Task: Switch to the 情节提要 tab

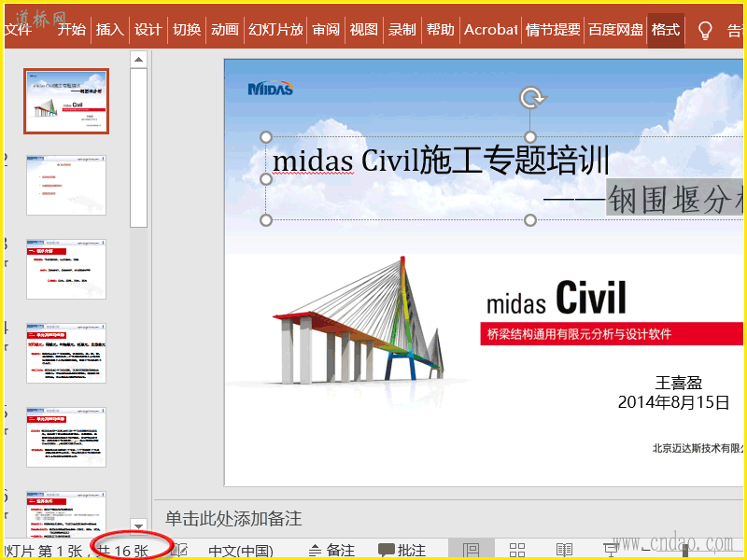Action: point(553,30)
